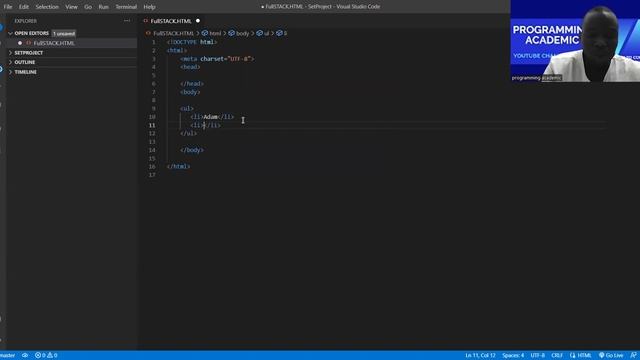Click the html element breadcrumb
Viewport: 640px width, 360px height.
point(211,33)
